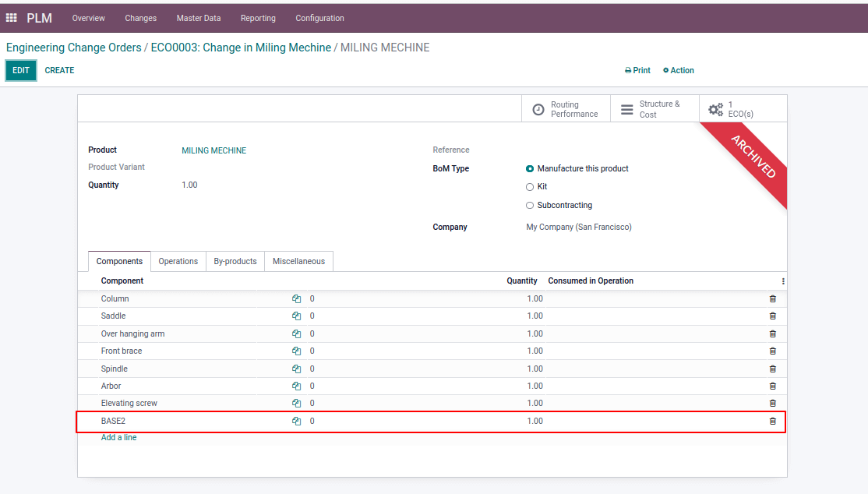This screenshot has width=868, height=494.
Task: Switch to Operations tab
Action: coord(178,261)
